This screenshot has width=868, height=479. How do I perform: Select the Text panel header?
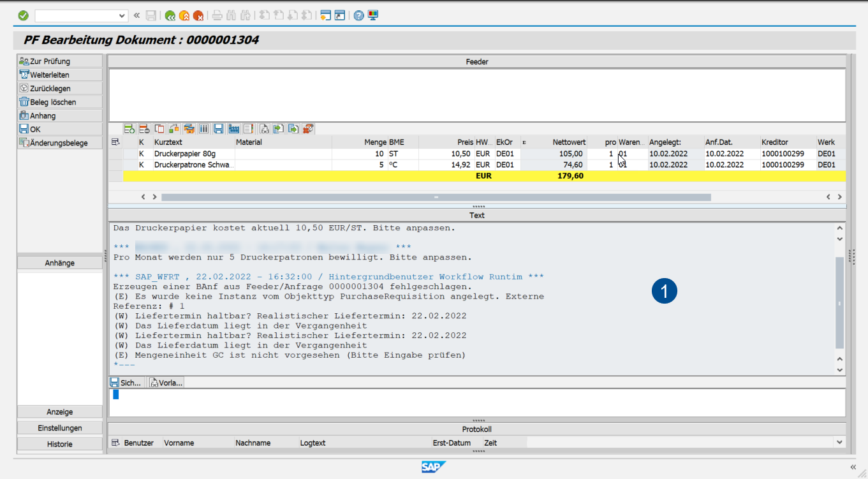[476, 215]
